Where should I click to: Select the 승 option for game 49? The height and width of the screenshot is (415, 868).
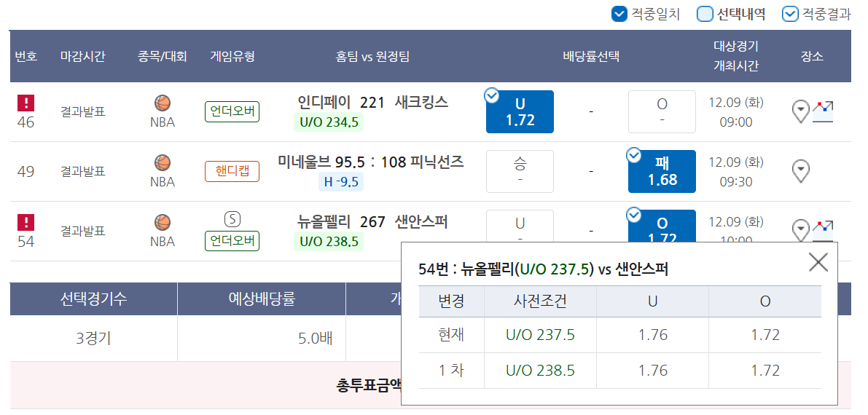[x=520, y=171]
